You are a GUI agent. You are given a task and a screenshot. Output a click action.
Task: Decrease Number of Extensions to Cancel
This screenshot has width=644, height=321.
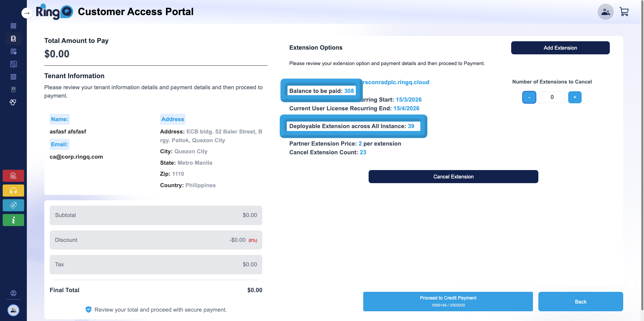pyautogui.click(x=529, y=97)
